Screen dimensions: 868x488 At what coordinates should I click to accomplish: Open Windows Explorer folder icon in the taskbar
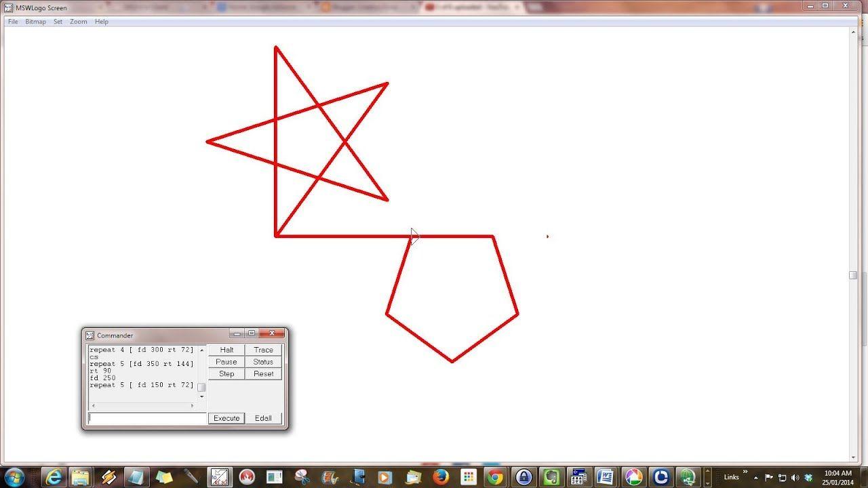tap(81, 477)
